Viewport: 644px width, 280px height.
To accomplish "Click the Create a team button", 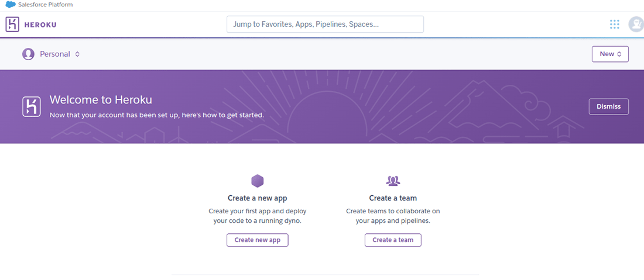I will tap(393, 240).
